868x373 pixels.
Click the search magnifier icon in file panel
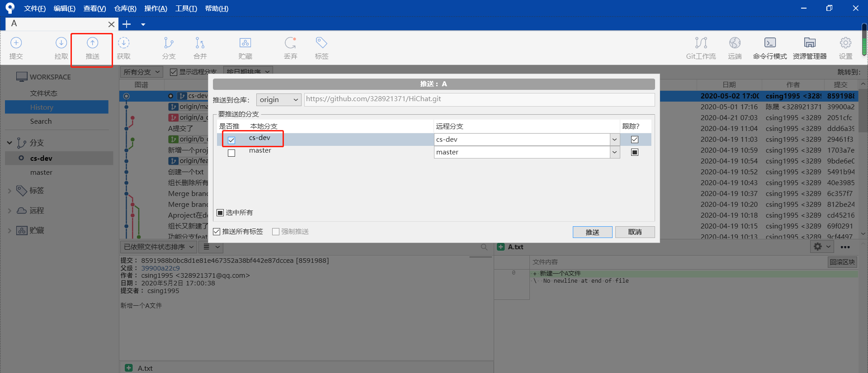point(484,247)
